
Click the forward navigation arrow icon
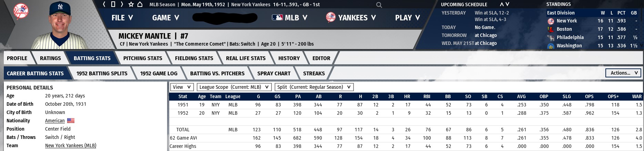point(122,4)
